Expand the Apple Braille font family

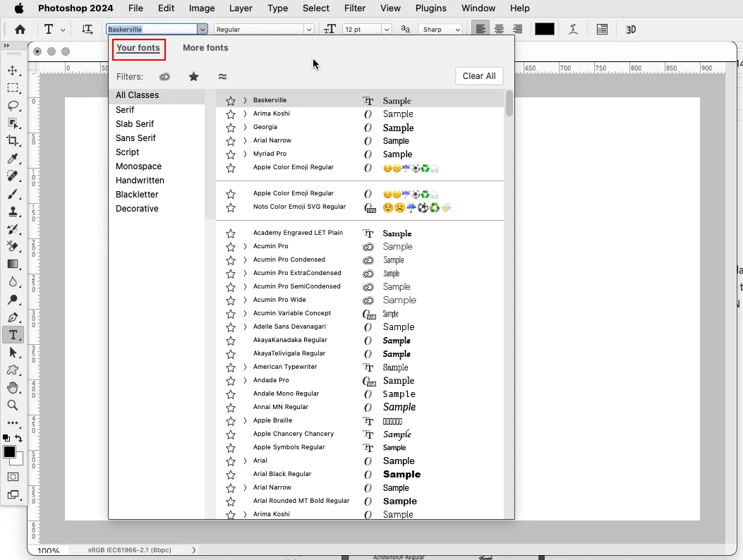pos(245,421)
